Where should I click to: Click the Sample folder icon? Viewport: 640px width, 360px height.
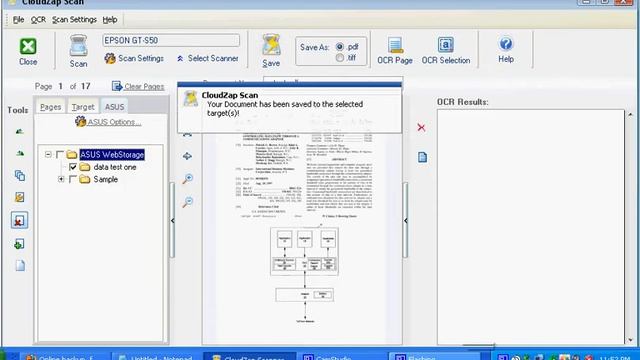pos(84,179)
